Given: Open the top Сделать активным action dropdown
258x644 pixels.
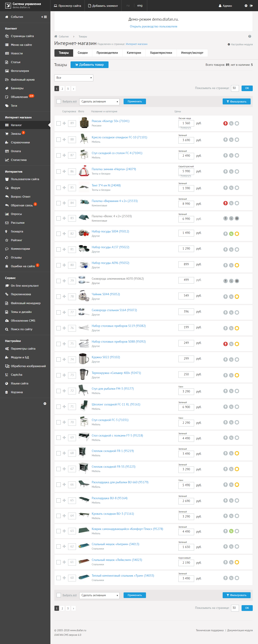Looking at the screenshot, I should pos(99,101).
